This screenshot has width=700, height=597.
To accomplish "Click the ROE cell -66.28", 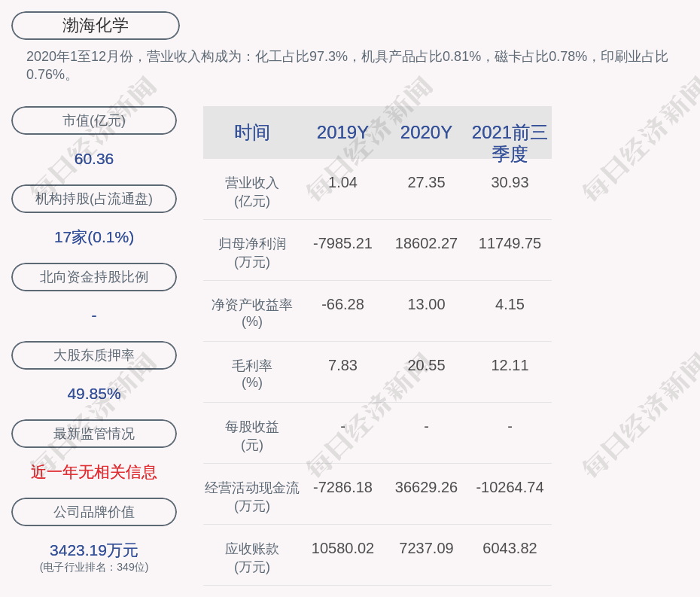I will click(343, 305).
